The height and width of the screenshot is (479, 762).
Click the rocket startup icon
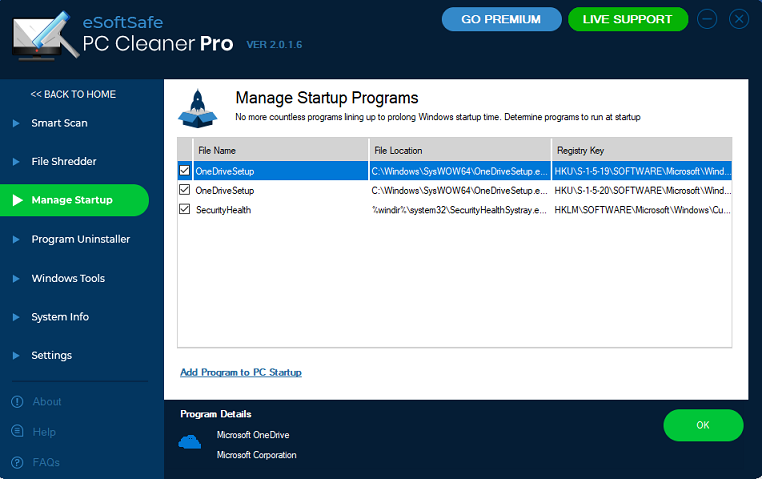(197, 109)
